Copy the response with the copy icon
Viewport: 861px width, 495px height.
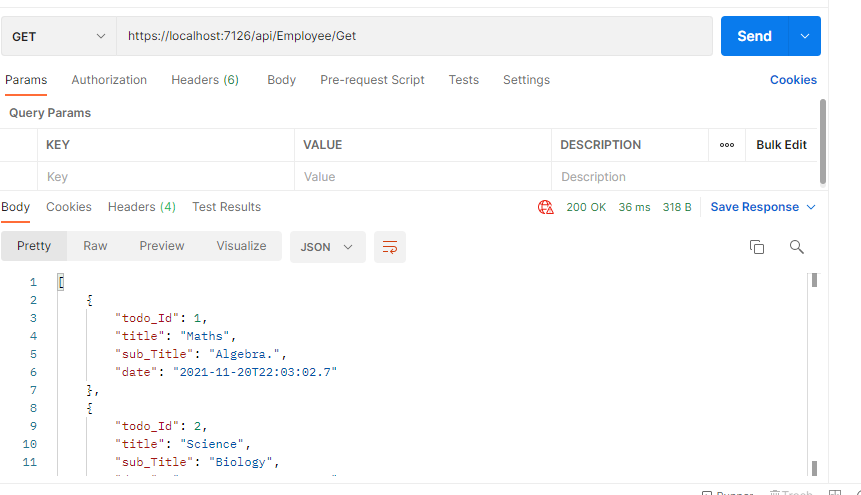[757, 247]
